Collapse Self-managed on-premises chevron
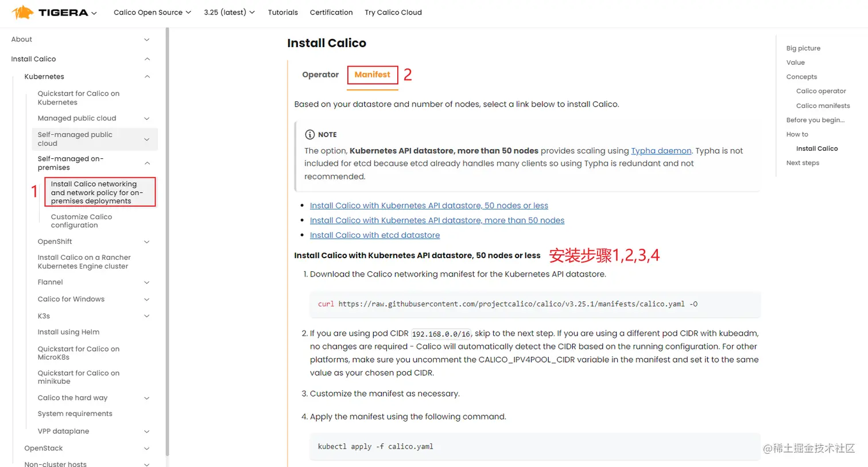 (x=147, y=163)
